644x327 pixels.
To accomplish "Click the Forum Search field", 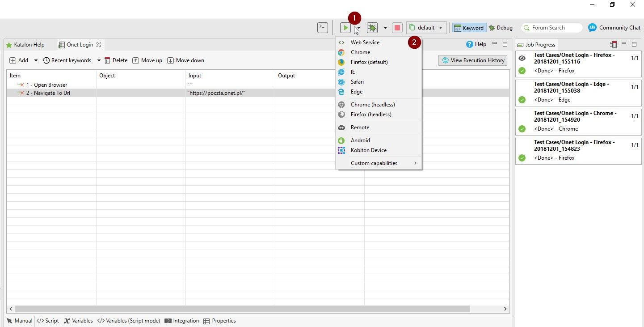I will click(552, 28).
